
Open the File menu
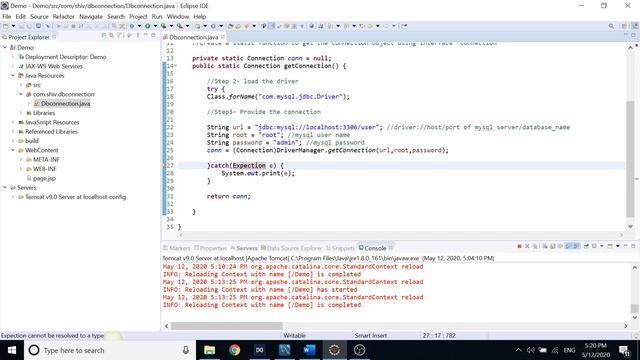(x=7, y=16)
